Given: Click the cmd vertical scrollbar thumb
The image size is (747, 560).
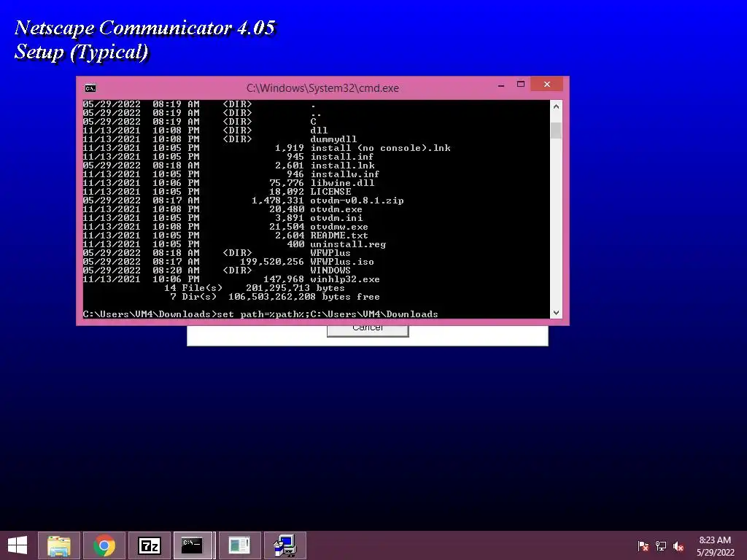Looking at the screenshot, I should pos(556,131).
